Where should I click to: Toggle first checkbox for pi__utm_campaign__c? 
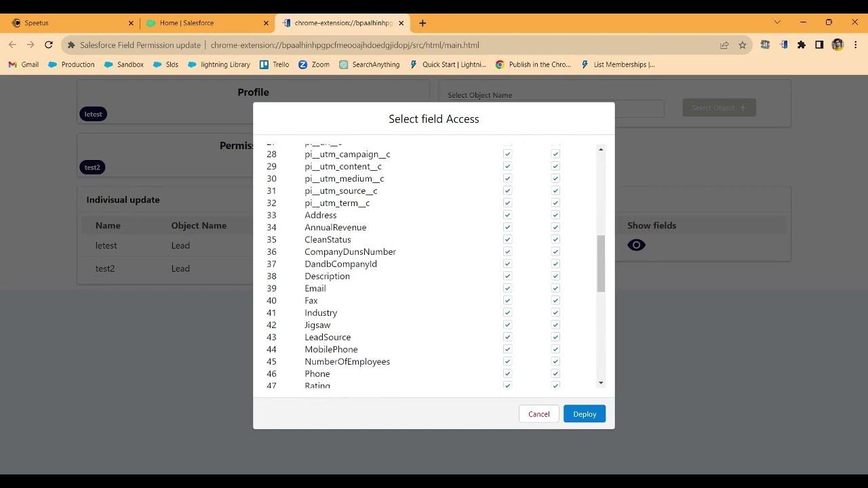pos(507,154)
